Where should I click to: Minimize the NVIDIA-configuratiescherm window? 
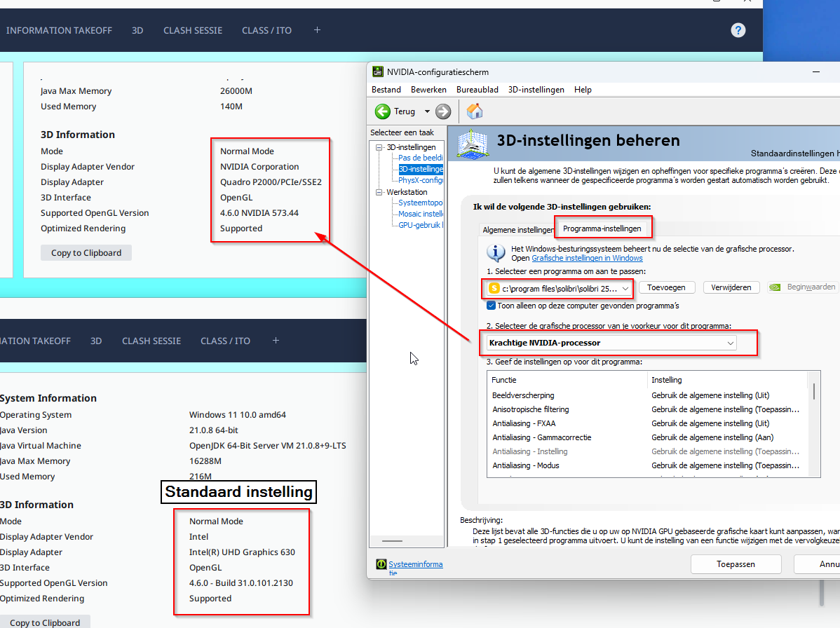coord(816,71)
